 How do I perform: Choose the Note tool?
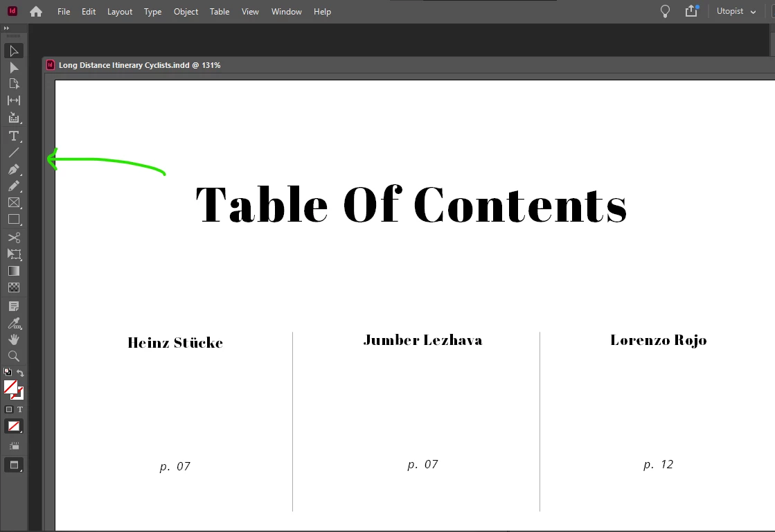[14, 307]
